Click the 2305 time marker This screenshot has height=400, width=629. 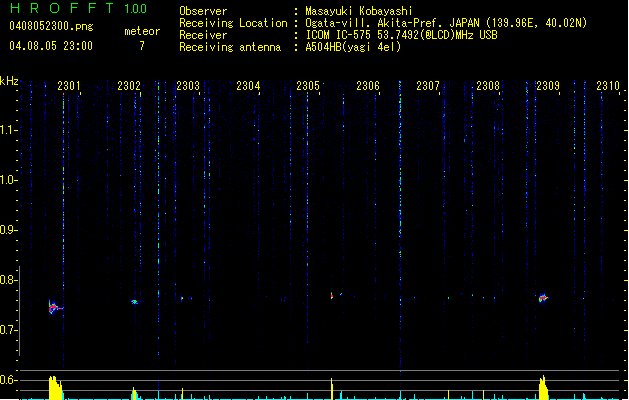[308, 86]
